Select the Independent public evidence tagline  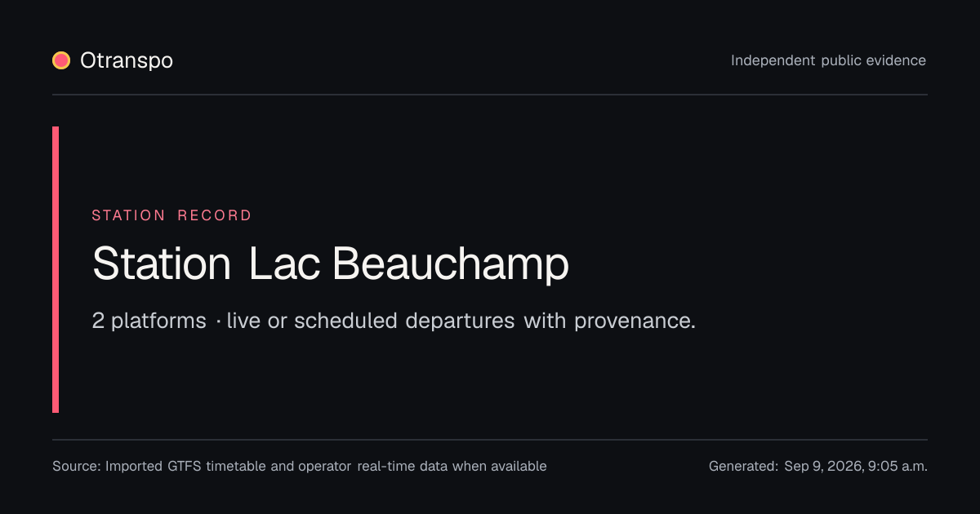[828, 60]
